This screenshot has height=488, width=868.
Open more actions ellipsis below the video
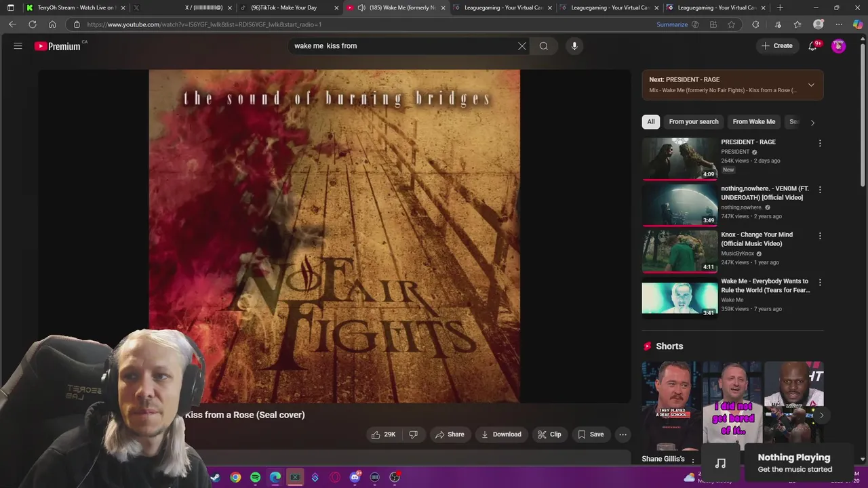623,434
